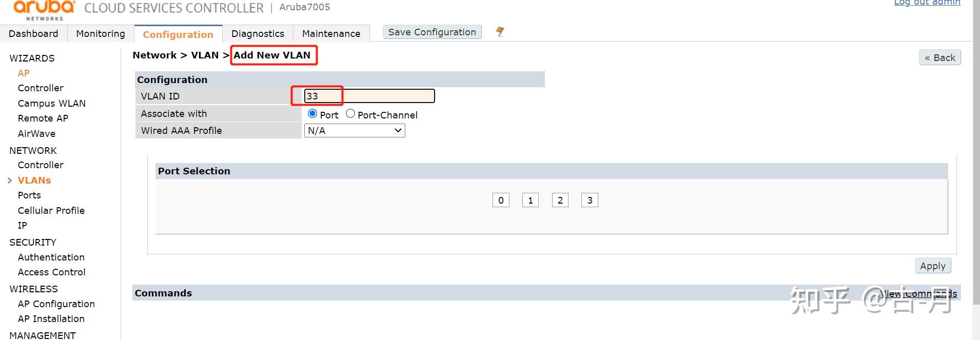This screenshot has height=340, width=980.
Task: Open the Diagnostics tab
Action: click(258, 33)
